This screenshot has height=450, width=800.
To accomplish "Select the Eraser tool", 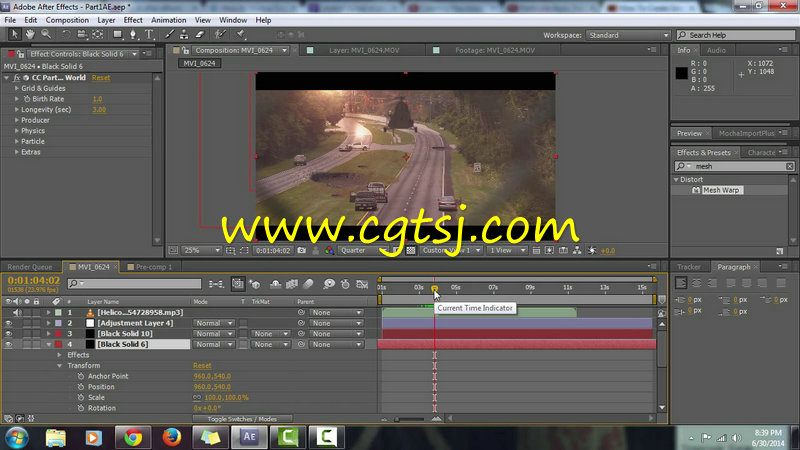I will point(200,34).
